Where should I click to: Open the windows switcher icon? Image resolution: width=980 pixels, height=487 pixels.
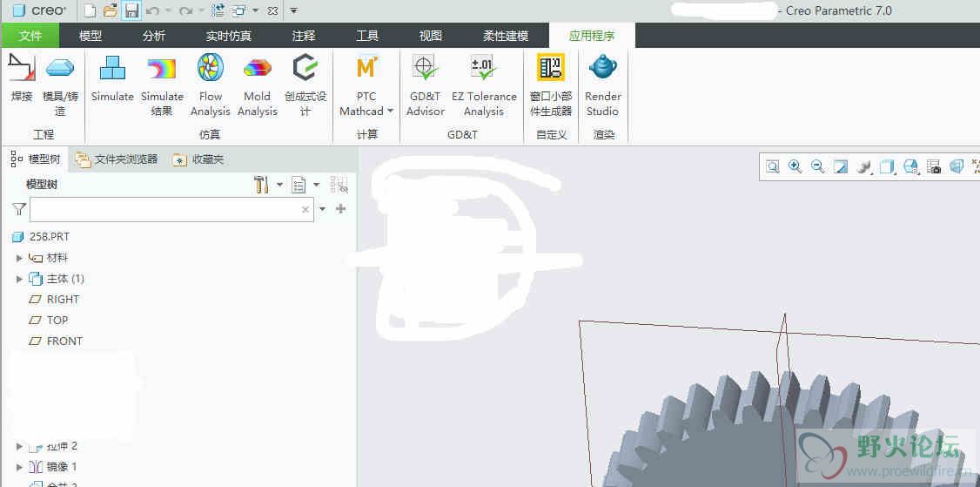point(238,10)
